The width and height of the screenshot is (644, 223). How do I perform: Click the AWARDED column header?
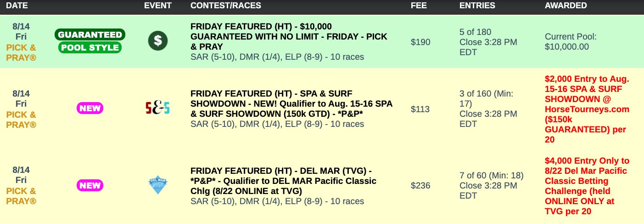click(x=566, y=6)
